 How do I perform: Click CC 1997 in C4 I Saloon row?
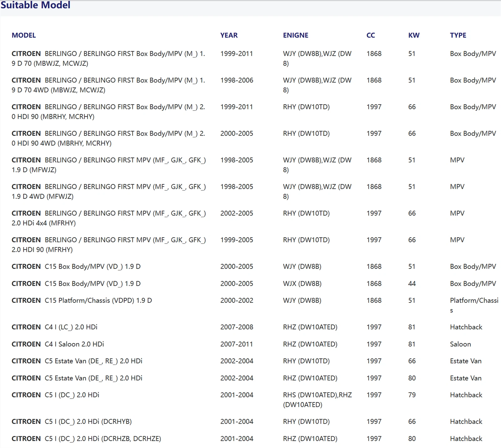(x=374, y=344)
